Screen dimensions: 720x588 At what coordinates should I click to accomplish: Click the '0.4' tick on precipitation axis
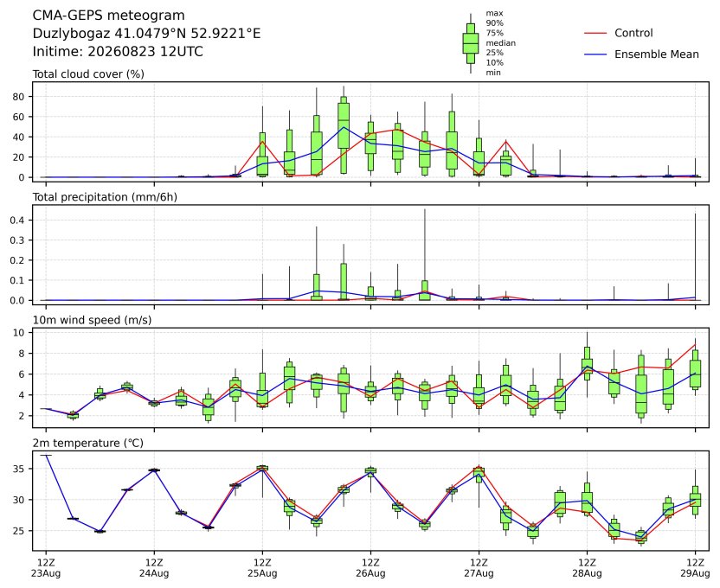pyautogui.click(x=18, y=220)
